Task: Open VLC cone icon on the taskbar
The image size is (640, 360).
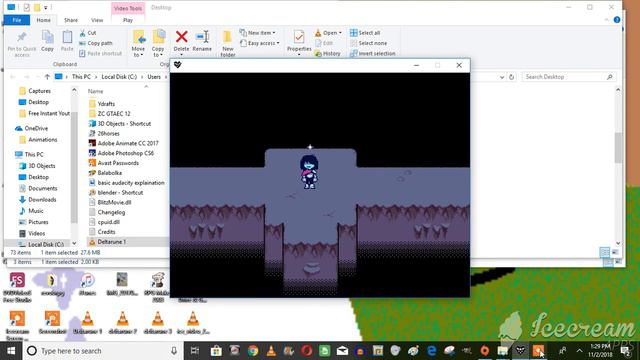Action: [x=271, y=351]
